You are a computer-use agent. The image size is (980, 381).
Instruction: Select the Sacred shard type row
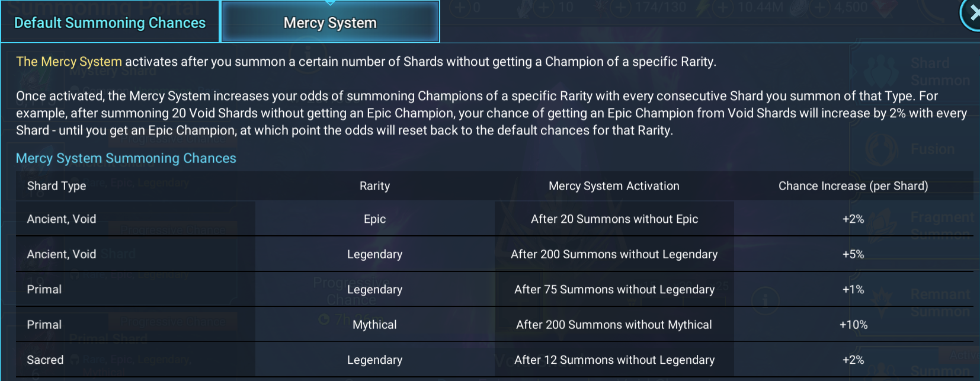point(495,360)
